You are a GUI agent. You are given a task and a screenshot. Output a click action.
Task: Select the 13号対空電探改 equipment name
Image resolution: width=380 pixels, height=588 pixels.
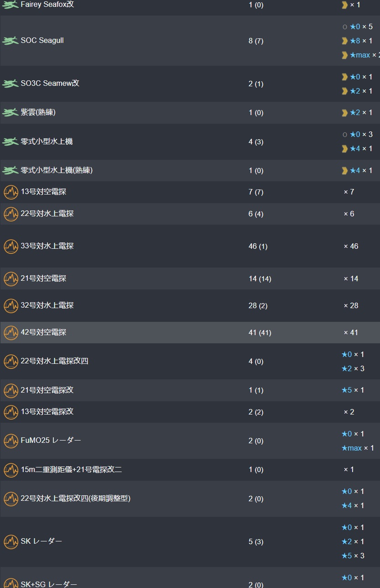pos(47,411)
